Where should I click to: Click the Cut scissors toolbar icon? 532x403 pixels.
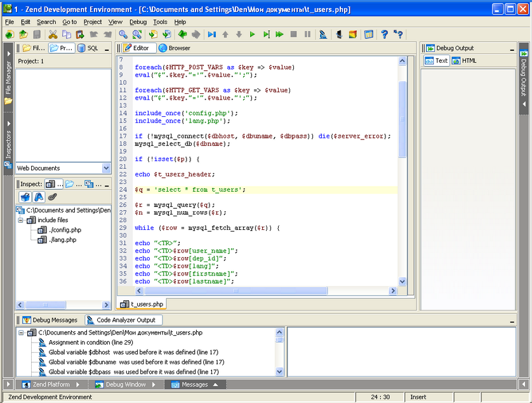click(x=53, y=34)
